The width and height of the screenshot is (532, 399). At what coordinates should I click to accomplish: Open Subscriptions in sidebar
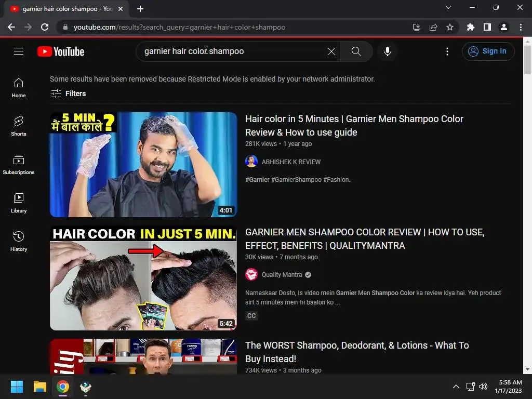coord(19,165)
